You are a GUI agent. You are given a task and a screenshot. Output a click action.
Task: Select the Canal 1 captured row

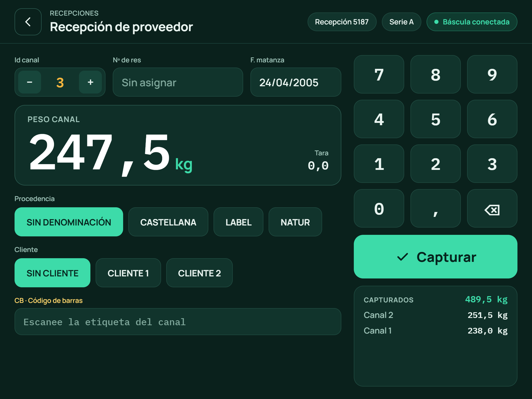(x=436, y=331)
